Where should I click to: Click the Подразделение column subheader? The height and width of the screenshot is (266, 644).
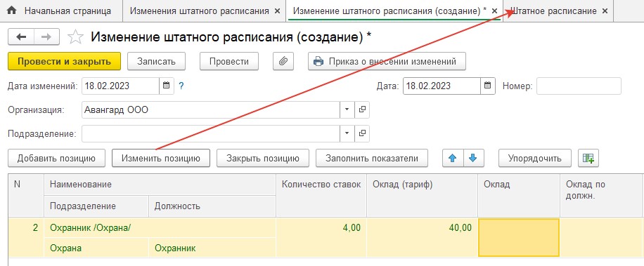coord(96,206)
